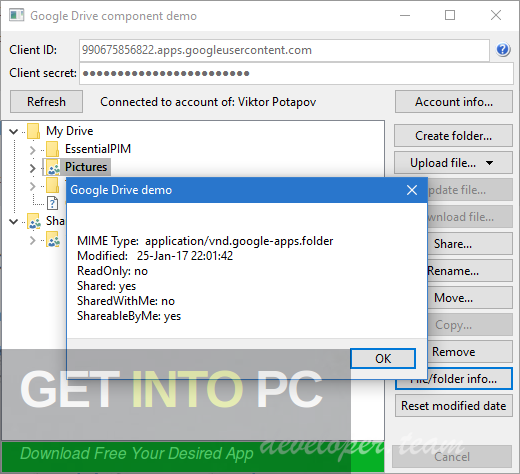Click the 'SharedWithMe: no' text
Viewport: 520px width, 474px height.
126,301
